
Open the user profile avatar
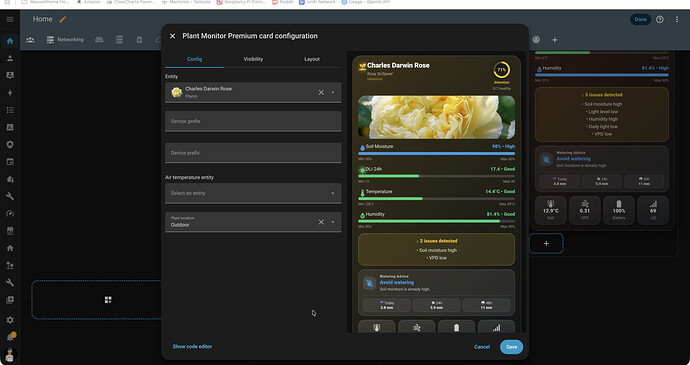click(x=10, y=354)
